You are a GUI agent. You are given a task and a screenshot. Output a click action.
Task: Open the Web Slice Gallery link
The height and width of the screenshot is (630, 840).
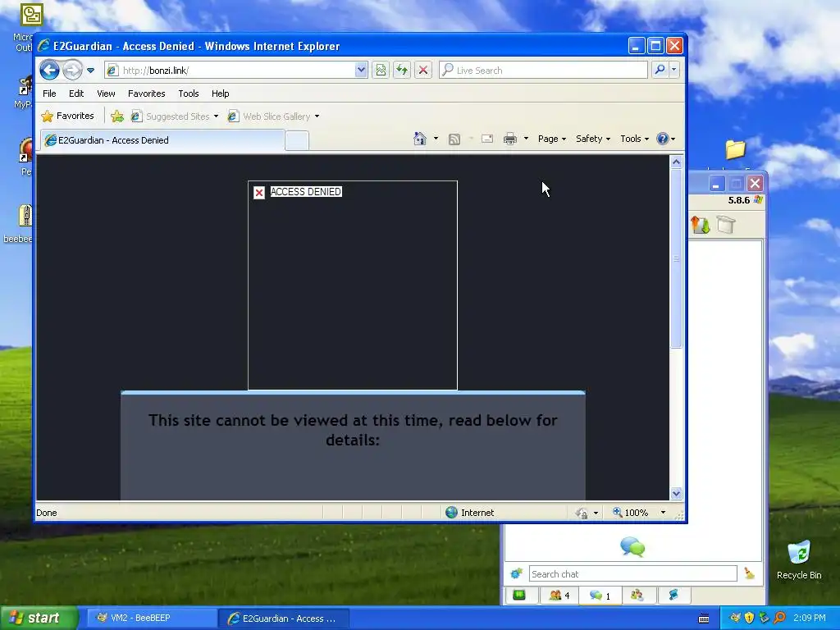pyautogui.click(x=273, y=116)
